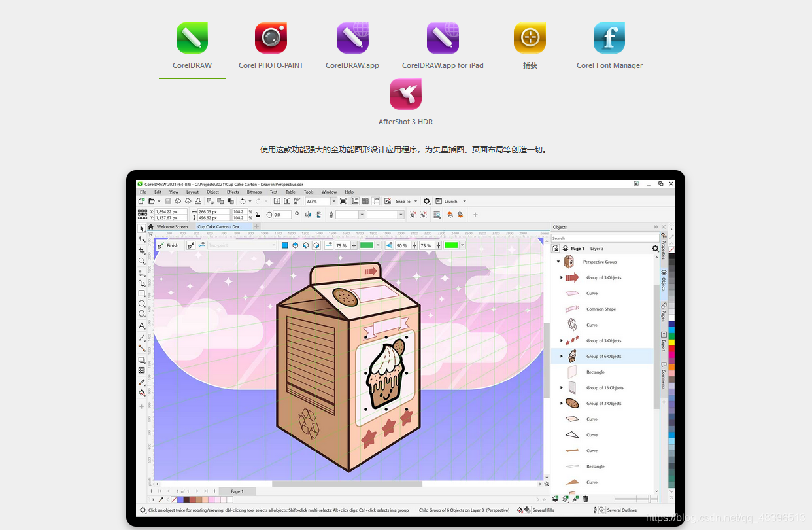Select the Drop Shadow tool
This screenshot has height=530, width=812.
[141, 360]
